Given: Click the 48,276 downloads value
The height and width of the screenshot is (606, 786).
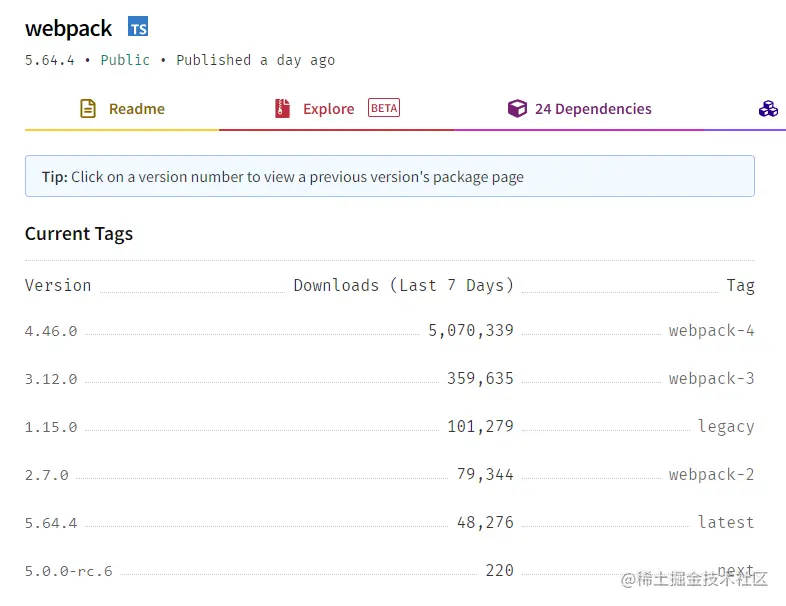Looking at the screenshot, I should pyautogui.click(x=485, y=522).
